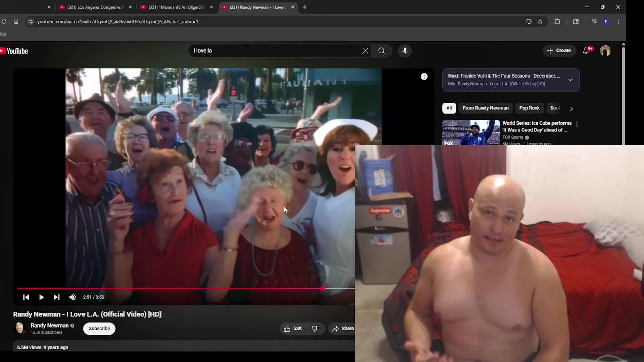
Task: Close the Los Angeles Dodgers tab
Action: pyautogui.click(x=130, y=7)
